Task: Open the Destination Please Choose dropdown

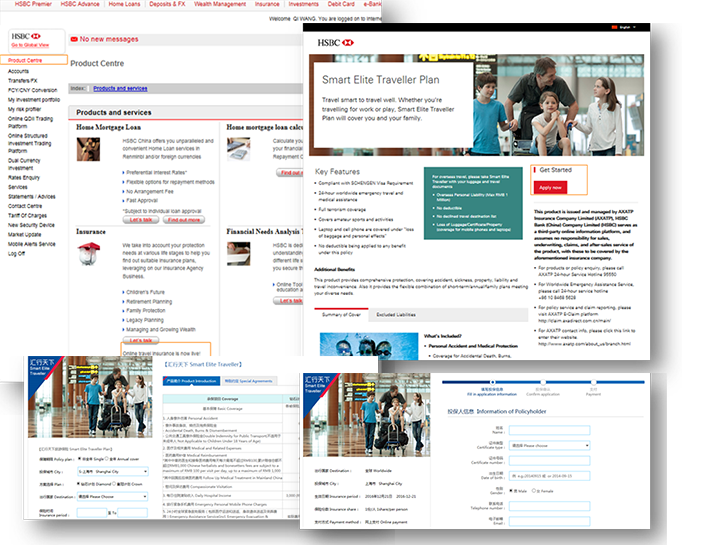Action: [x=113, y=496]
